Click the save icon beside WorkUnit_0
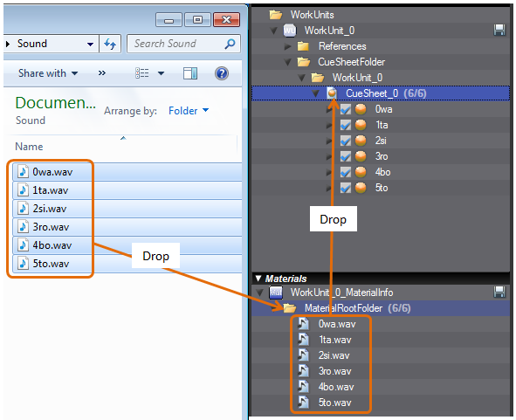The height and width of the screenshot is (420, 516). tap(499, 31)
